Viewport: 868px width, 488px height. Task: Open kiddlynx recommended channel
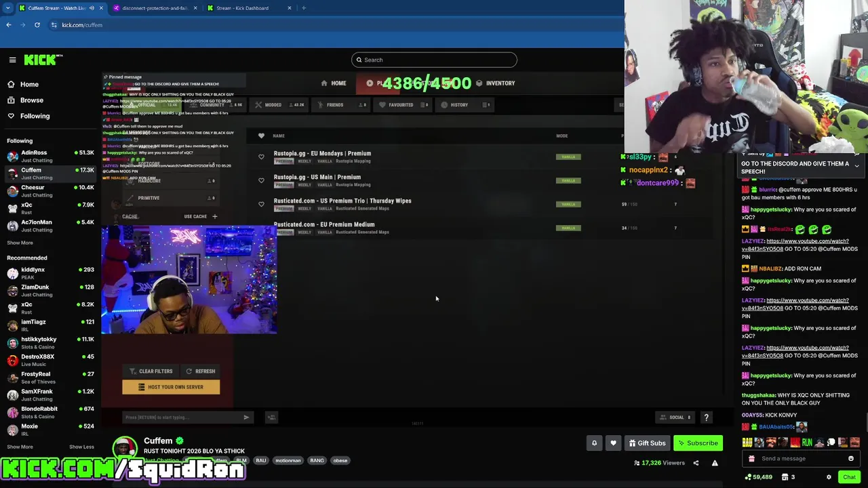49,273
